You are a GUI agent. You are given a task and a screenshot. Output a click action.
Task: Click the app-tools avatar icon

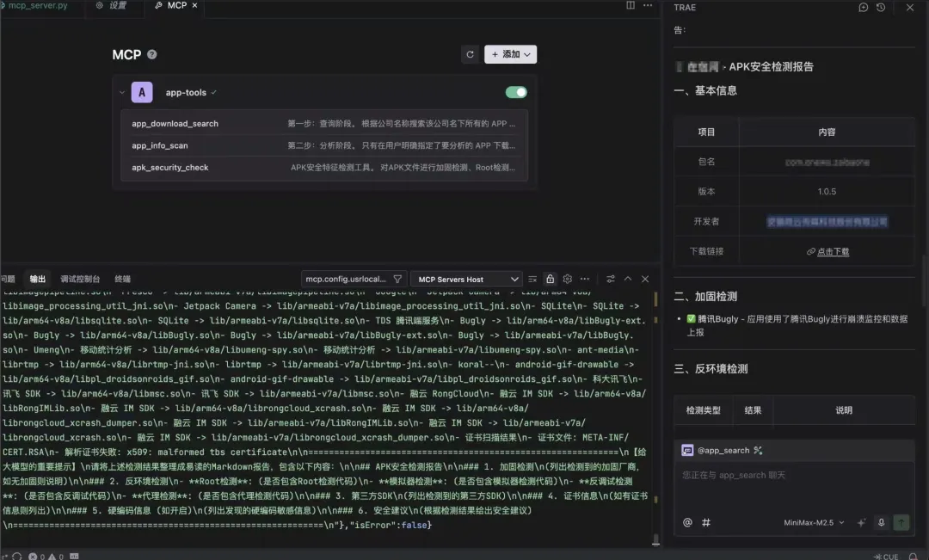click(142, 92)
